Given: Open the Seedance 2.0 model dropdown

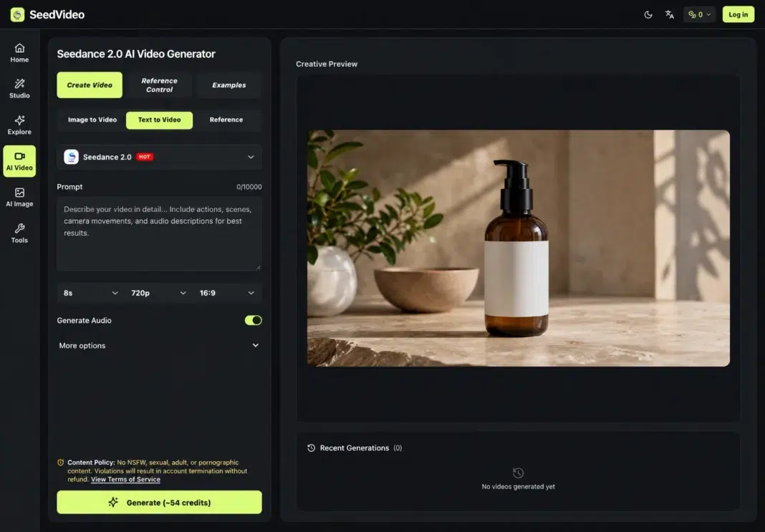Looking at the screenshot, I should [x=160, y=157].
